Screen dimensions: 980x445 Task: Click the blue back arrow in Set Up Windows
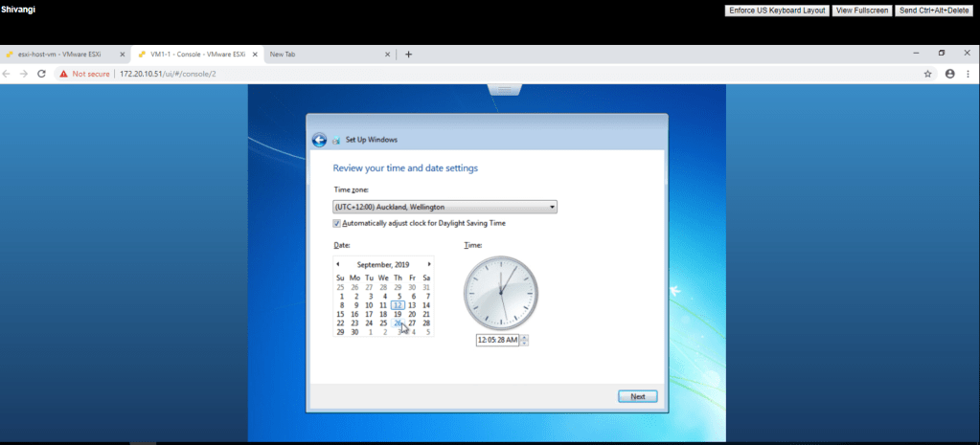[x=319, y=140]
